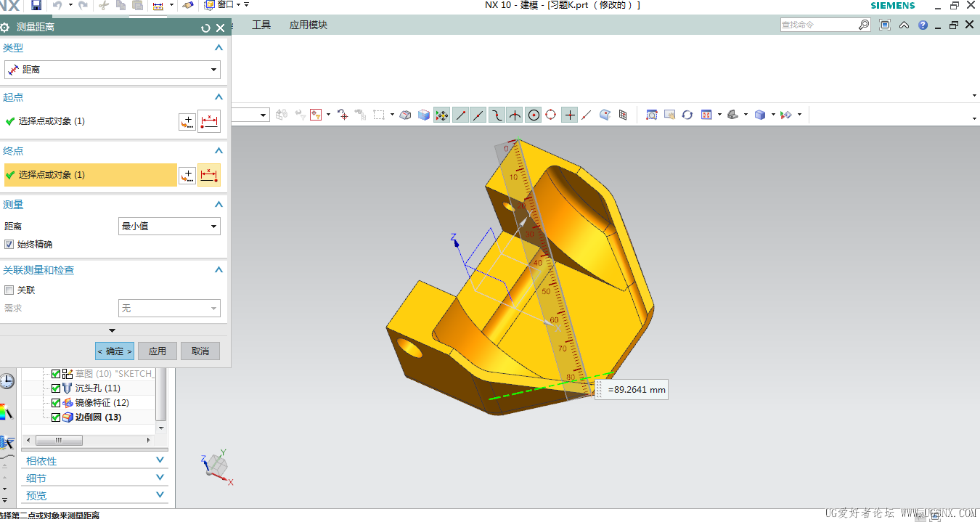Toggle the point on curve snap icon
Screen dimensions: 980x522
(x=587, y=115)
